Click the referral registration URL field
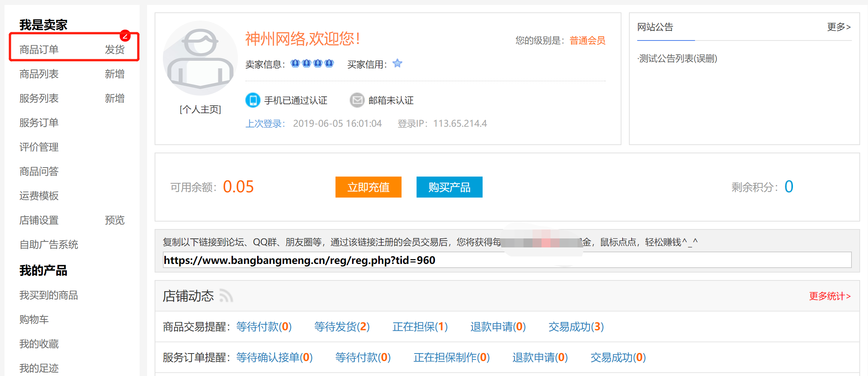Viewport: 868px width, 376px height. pyautogui.click(x=507, y=260)
